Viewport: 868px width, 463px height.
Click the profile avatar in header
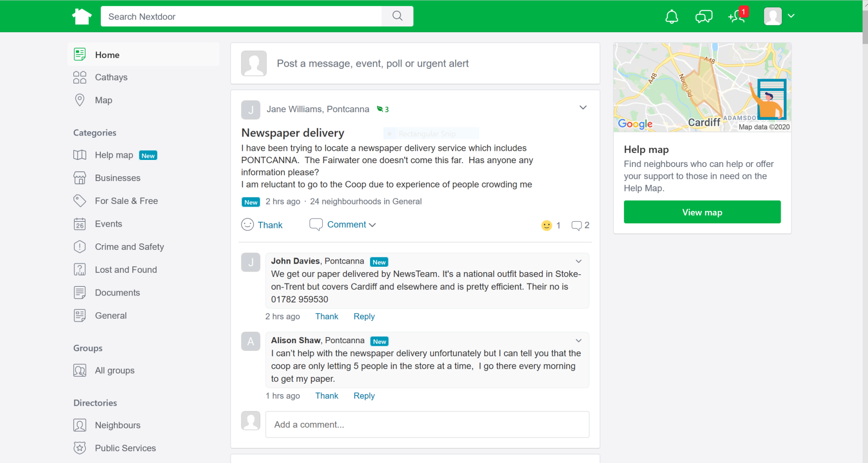(x=773, y=16)
